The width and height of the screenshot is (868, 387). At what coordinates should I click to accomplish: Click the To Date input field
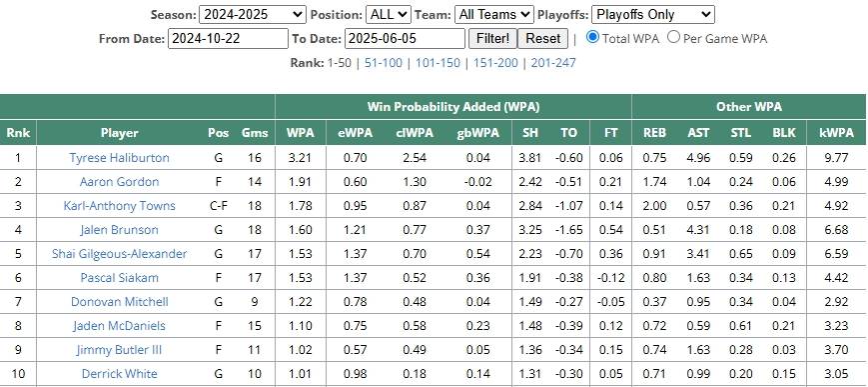(405, 39)
